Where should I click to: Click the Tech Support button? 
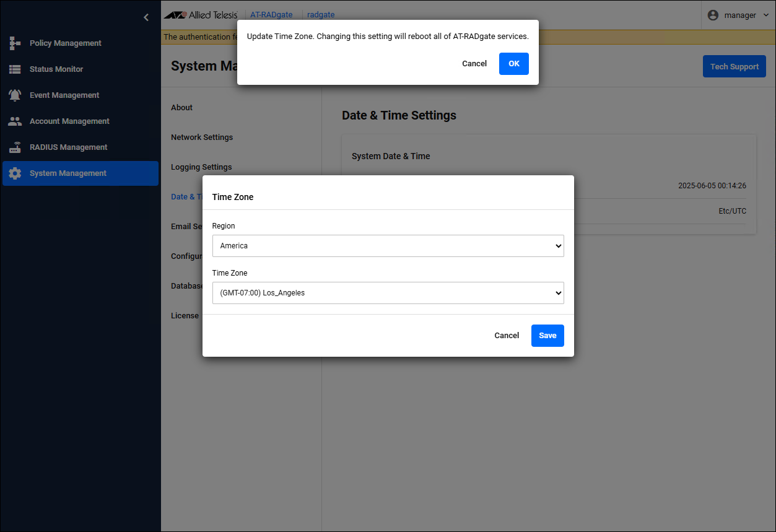734,67
